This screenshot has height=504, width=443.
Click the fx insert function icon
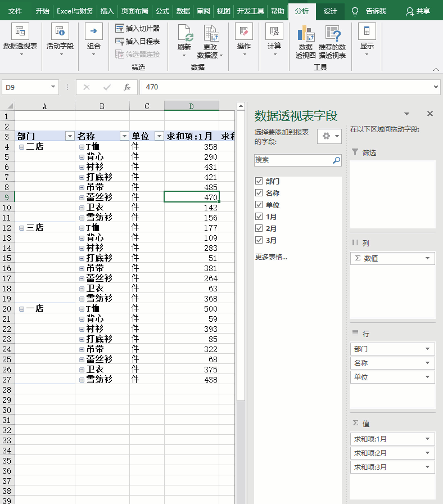127,87
